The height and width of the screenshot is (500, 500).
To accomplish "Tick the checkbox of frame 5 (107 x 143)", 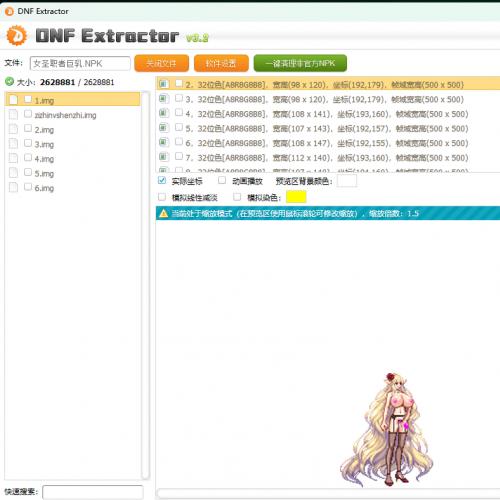I will 179,127.
